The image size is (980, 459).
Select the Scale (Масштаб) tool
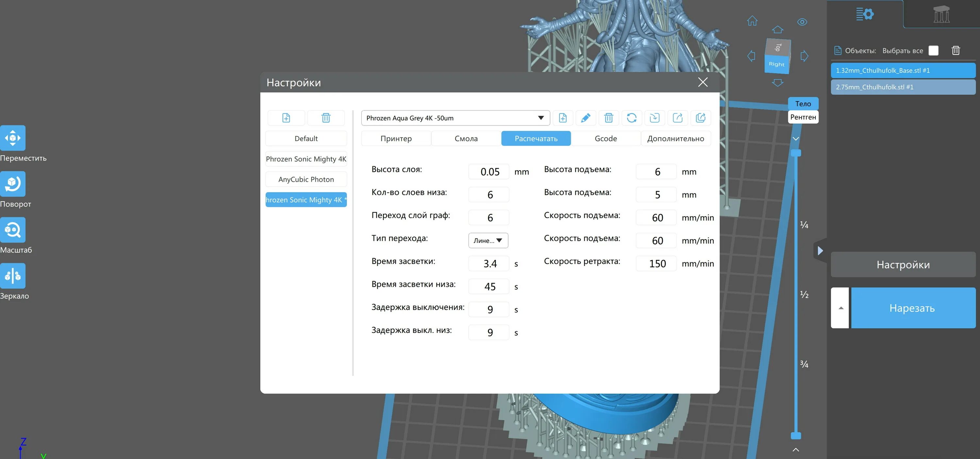click(x=12, y=230)
